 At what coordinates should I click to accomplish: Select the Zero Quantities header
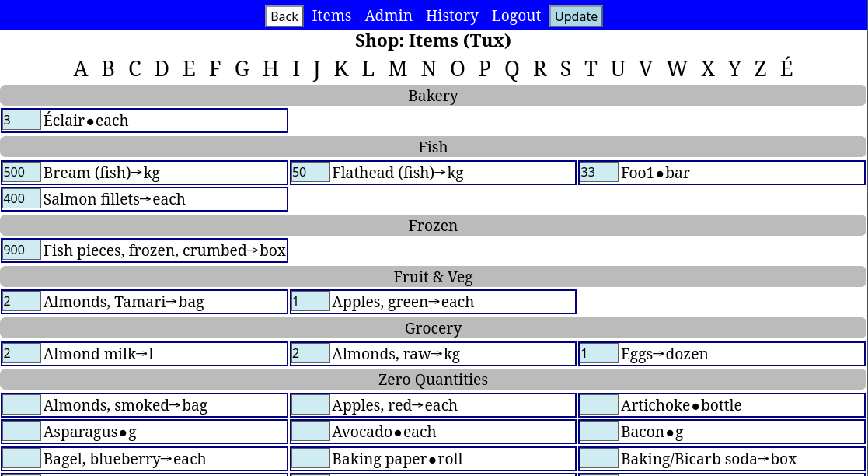click(433, 380)
